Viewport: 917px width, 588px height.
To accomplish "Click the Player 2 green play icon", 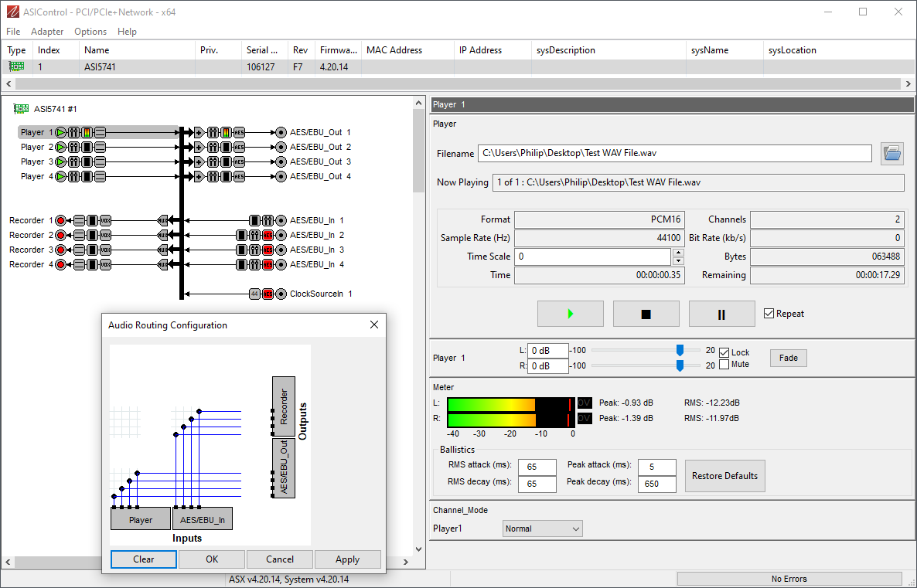I will click(61, 147).
